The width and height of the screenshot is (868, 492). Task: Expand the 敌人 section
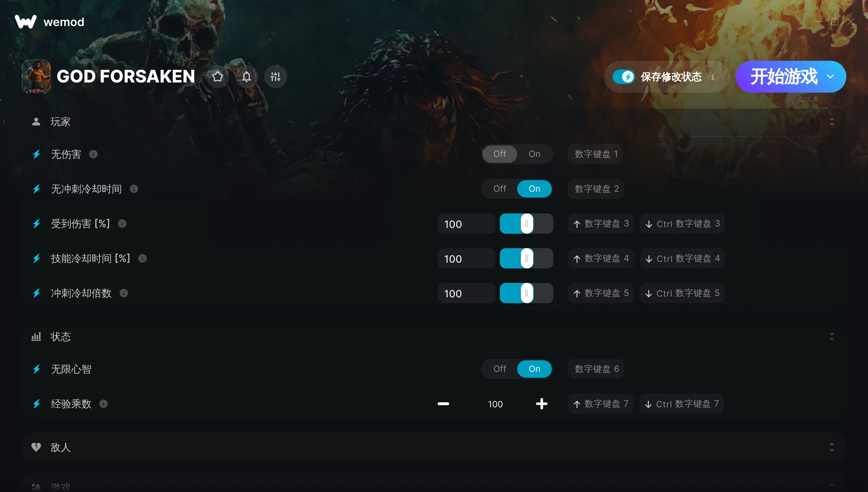pos(831,448)
